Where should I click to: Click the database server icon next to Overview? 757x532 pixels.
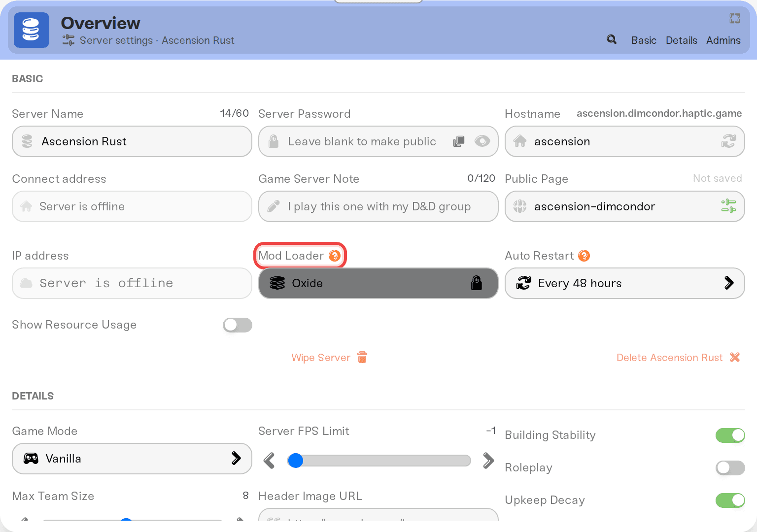[32, 30]
